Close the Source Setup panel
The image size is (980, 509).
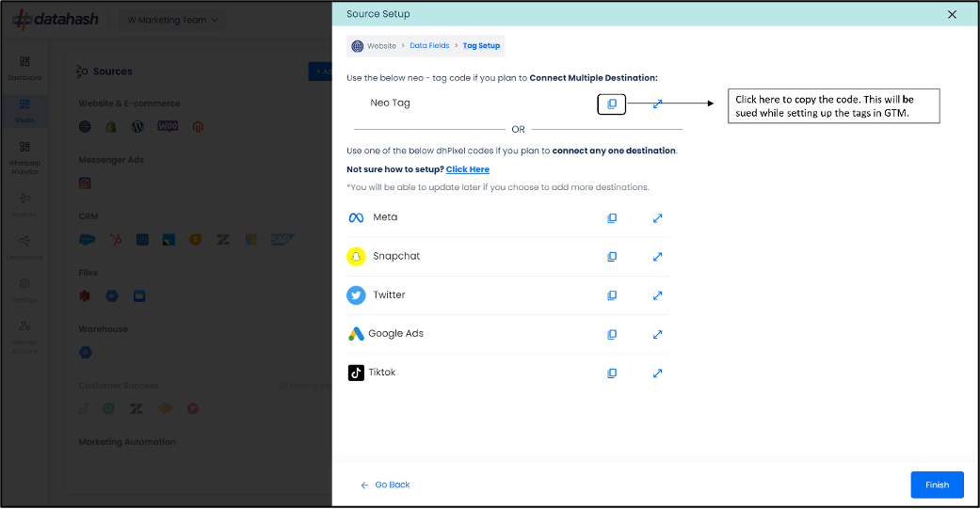(952, 14)
